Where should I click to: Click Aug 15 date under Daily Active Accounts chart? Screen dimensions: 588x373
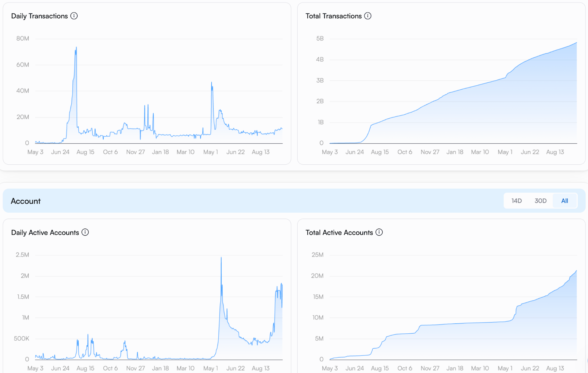click(85, 369)
